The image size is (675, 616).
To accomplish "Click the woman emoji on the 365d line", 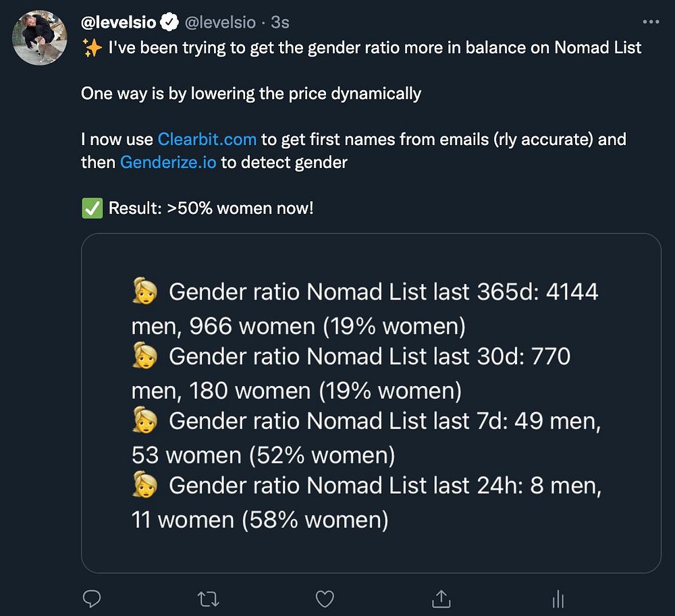I will pyautogui.click(x=144, y=292).
